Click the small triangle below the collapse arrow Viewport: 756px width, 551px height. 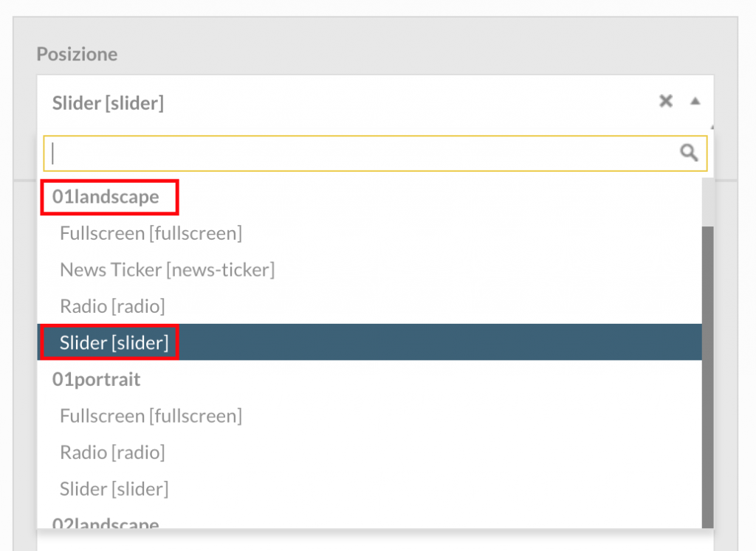[x=712, y=127]
